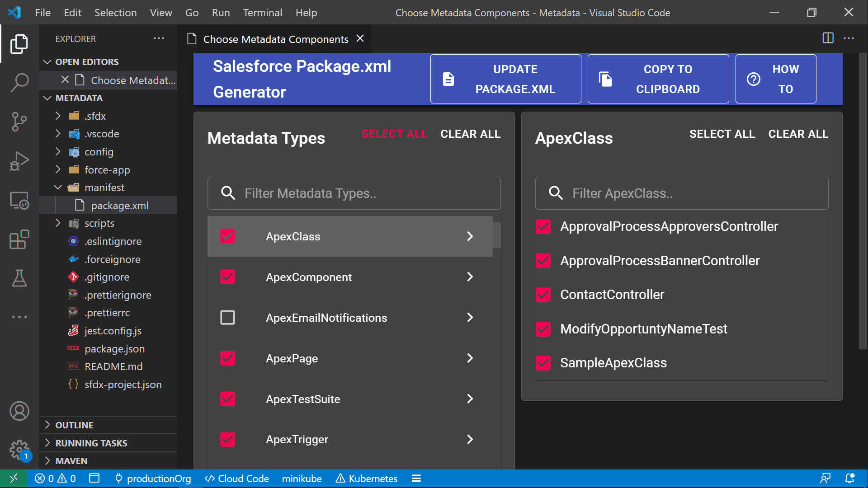Click the Filter Metadata Types input

(354, 193)
